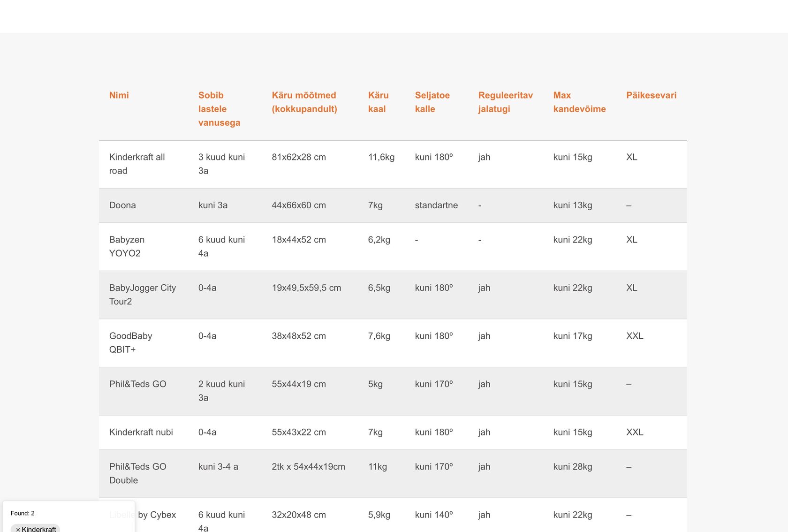Image resolution: width=788 pixels, height=532 pixels.
Task: Select the 'Kinderkraft all road' name cell
Action: pos(137,164)
